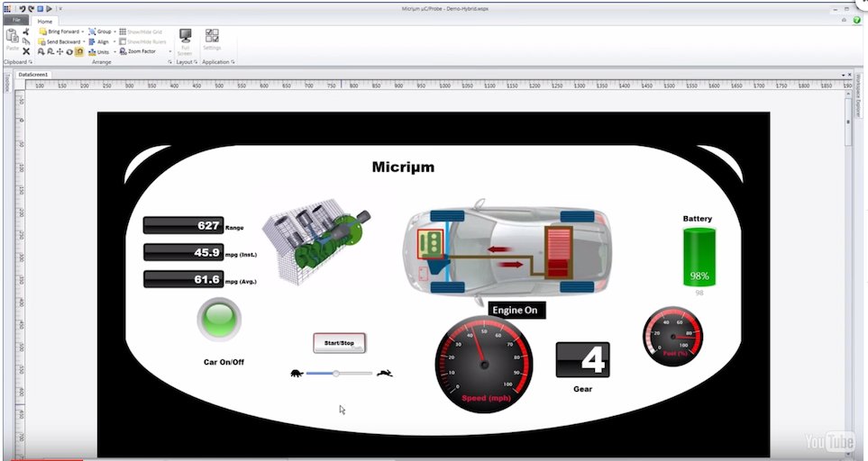Toggle the highlighted snap magnet icon
This screenshot has width=868, height=461.
point(78,51)
